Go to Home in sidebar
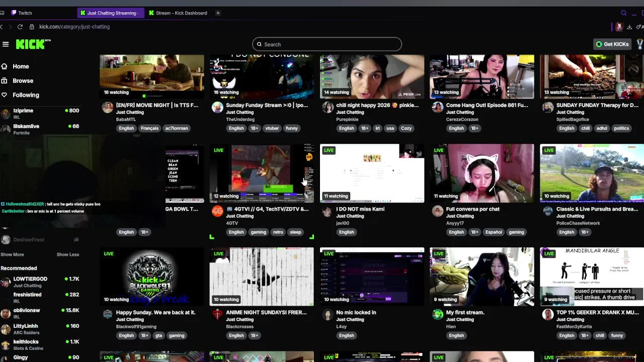 (21, 66)
